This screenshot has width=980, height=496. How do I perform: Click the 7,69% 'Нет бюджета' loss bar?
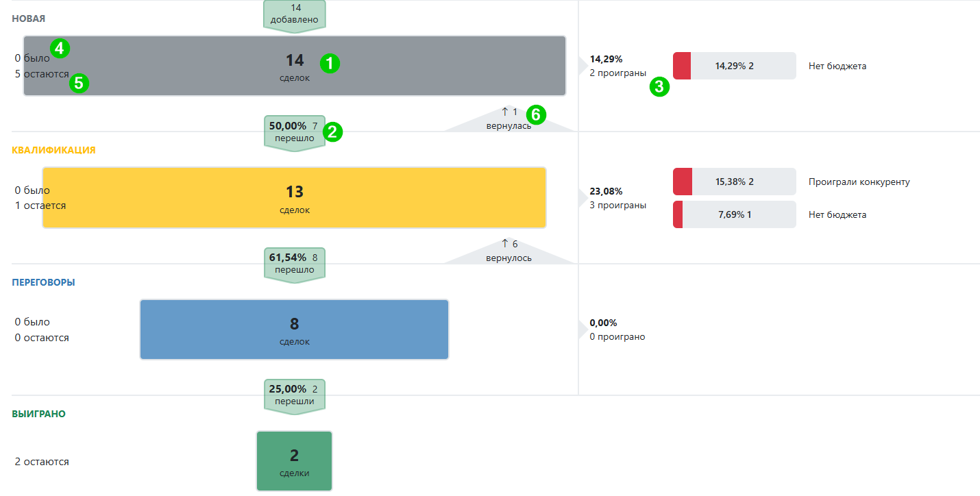pyautogui.click(x=734, y=214)
